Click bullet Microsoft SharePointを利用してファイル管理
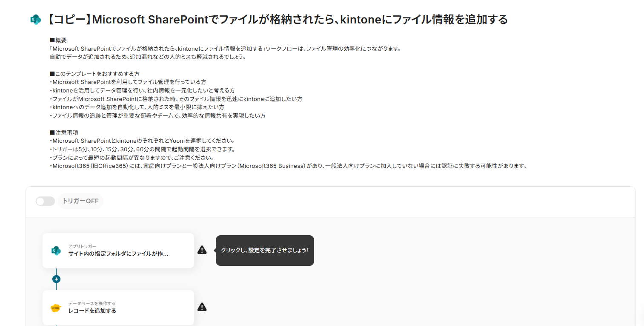This screenshot has width=644, height=326. [128, 82]
